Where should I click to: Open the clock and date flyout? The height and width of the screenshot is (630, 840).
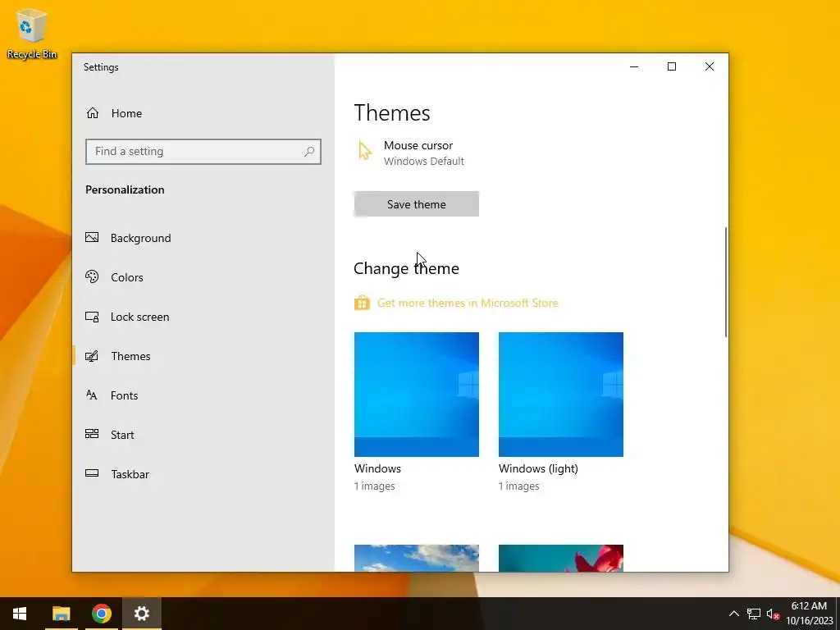click(809, 614)
